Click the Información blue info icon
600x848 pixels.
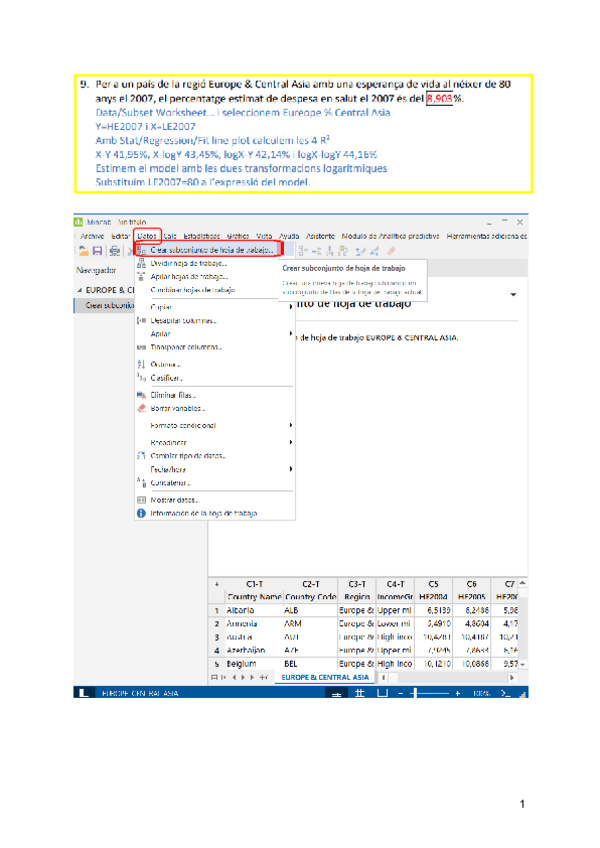141,513
